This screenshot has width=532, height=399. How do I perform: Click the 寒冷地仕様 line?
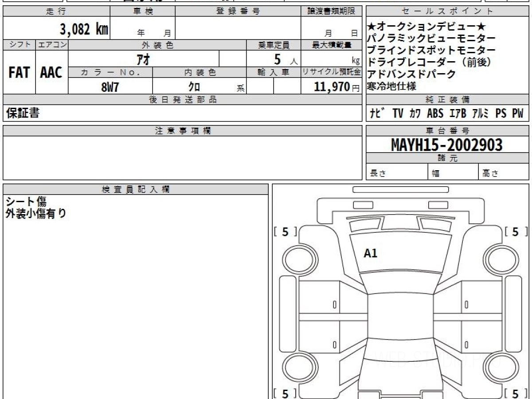coord(392,86)
